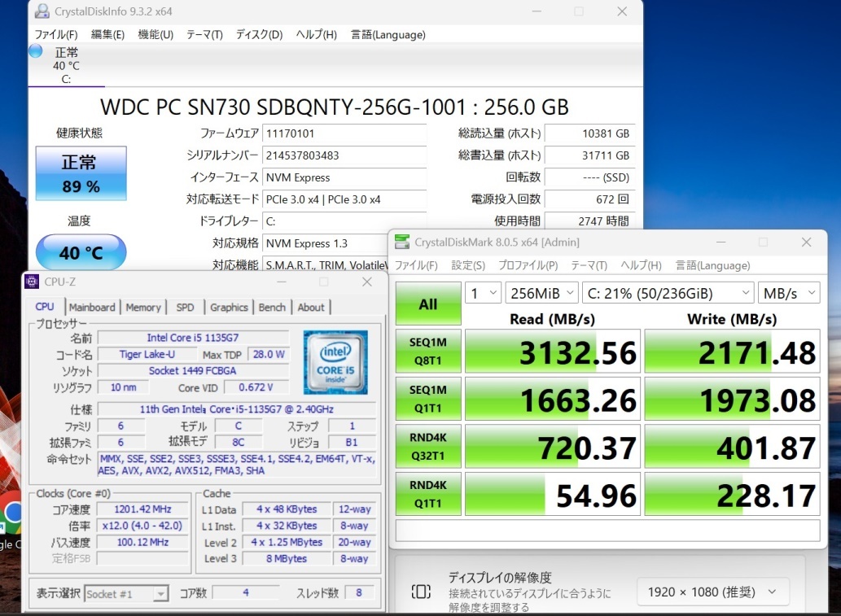Open ファイル(F) menu in CrystalDiskMark
Viewport: 841px width, 616px height.
click(x=416, y=265)
